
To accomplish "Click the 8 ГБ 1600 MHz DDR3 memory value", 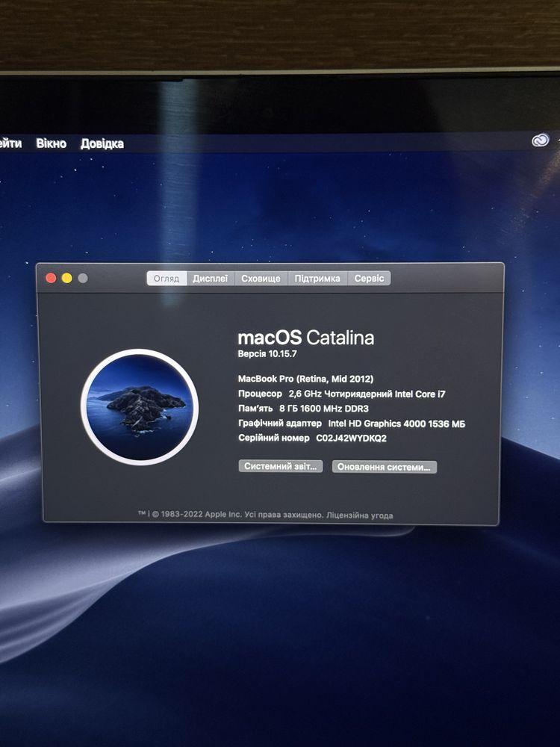I will coord(324,409).
